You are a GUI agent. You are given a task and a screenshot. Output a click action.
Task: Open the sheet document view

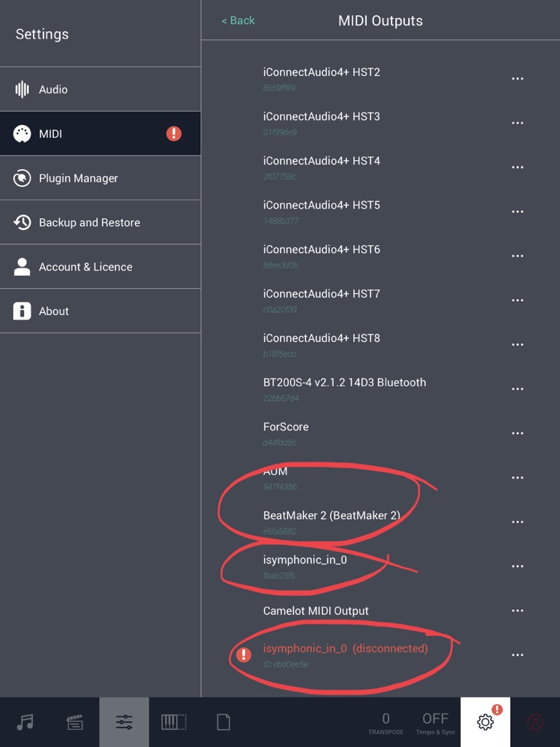[223, 722]
